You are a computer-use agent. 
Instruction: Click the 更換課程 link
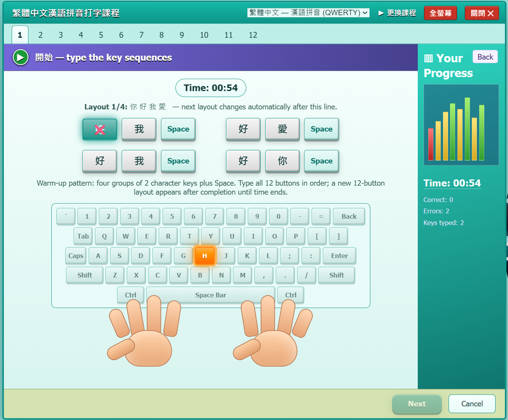[397, 13]
